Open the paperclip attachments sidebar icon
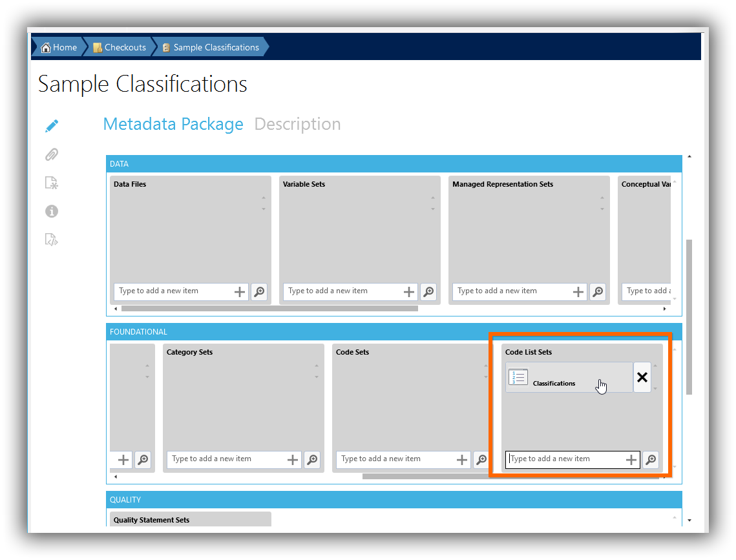The height and width of the screenshot is (560, 736). pyautogui.click(x=52, y=154)
